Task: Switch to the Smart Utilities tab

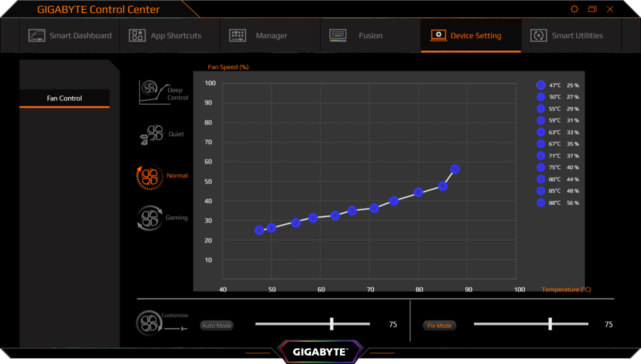Action: click(x=571, y=35)
